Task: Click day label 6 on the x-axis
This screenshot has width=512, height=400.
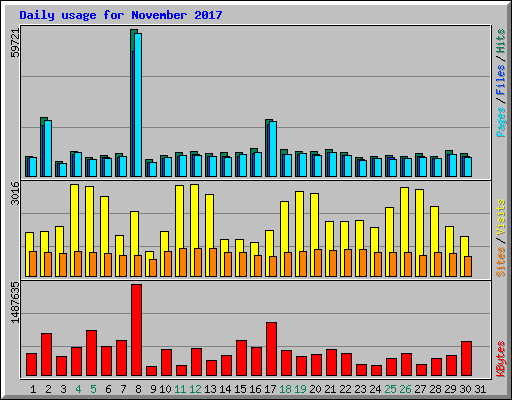Action: coord(108,389)
